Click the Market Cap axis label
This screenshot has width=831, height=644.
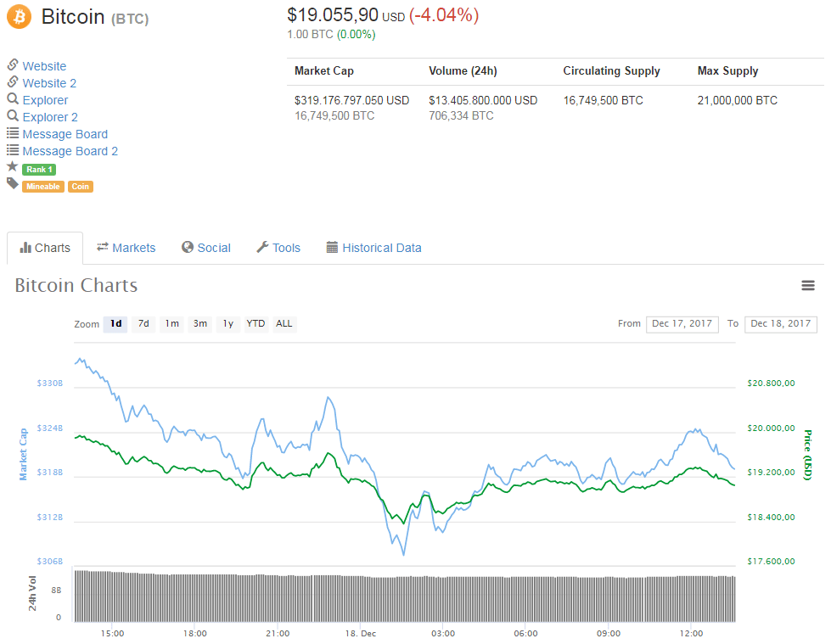[x=23, y=455]
